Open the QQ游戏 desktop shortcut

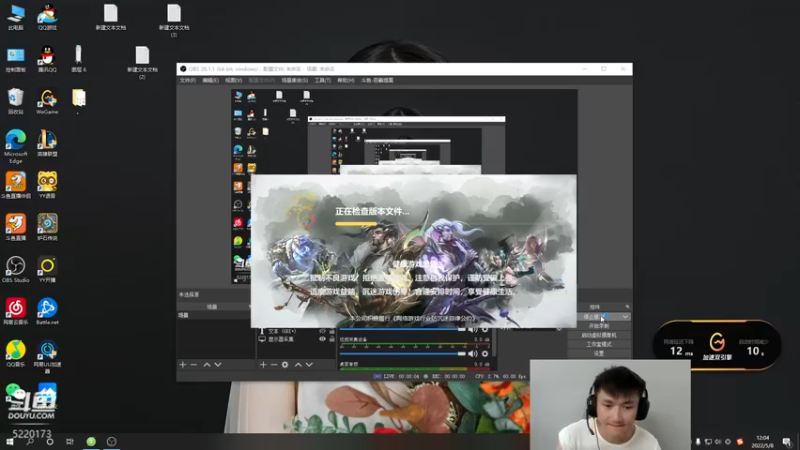47,17
